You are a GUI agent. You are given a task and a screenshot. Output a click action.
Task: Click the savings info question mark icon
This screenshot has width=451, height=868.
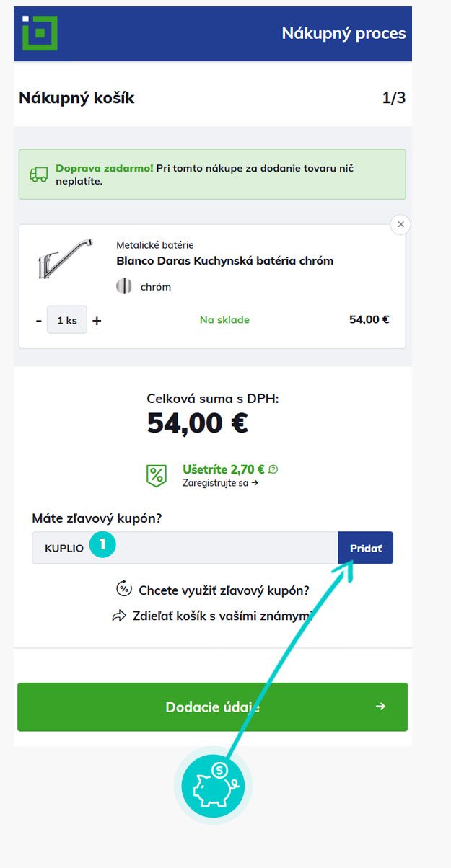point(273,469)
